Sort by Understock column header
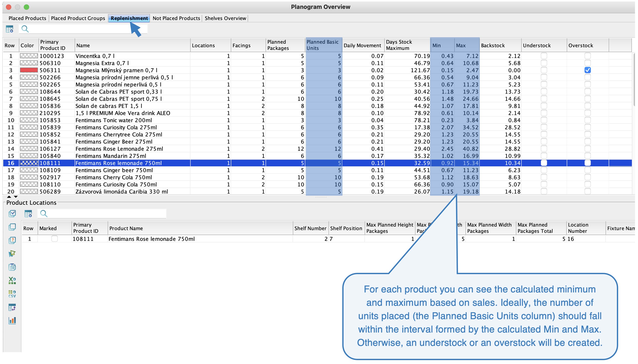638x364 pixels. [544, 45]
